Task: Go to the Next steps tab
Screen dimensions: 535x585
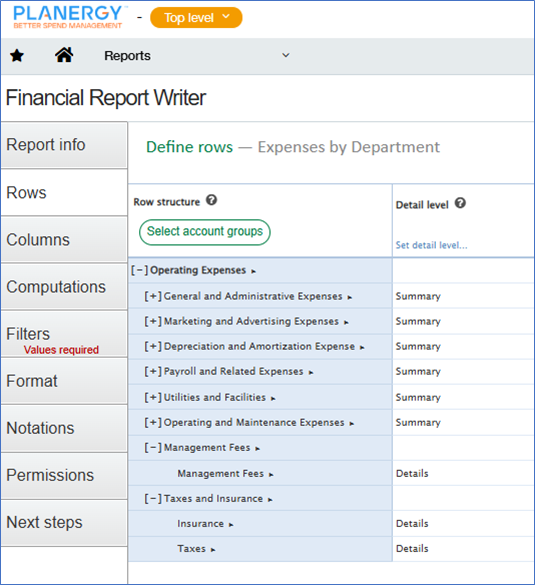Action: (64, 522)
